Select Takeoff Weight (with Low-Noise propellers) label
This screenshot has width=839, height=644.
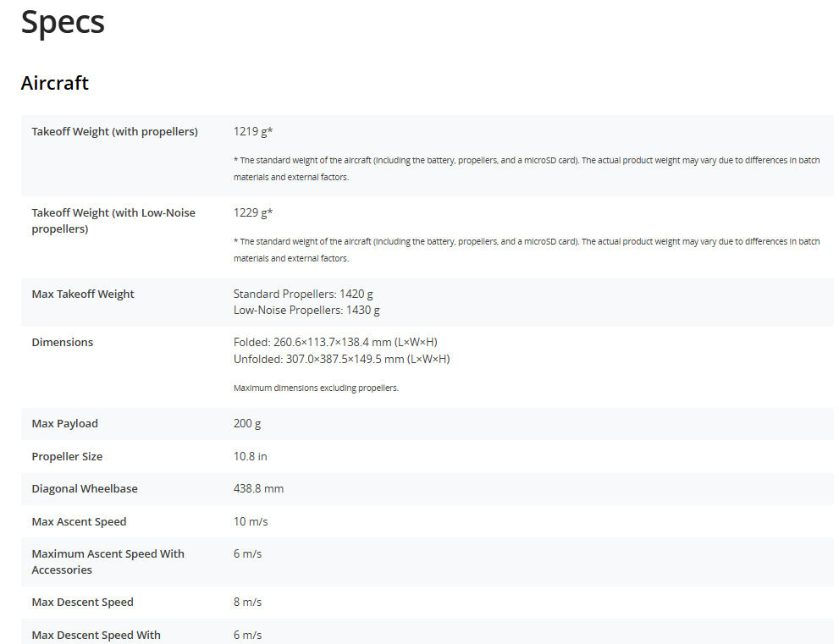pos(113,221)
